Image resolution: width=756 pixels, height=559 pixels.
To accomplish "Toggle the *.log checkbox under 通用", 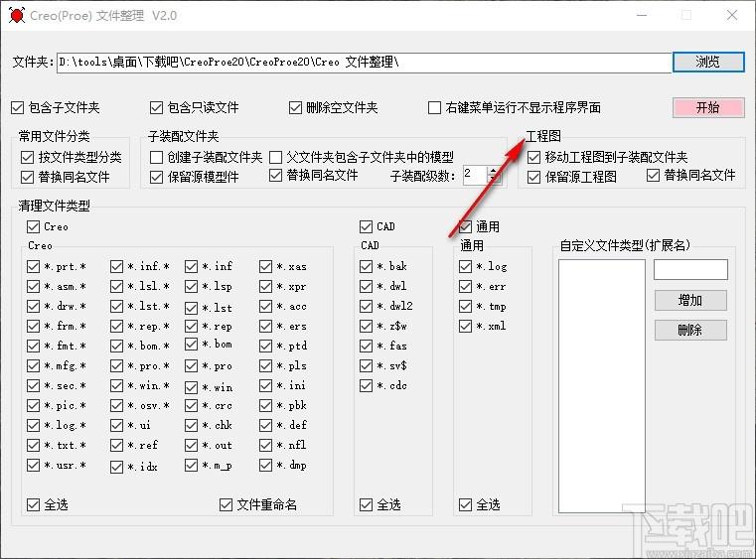I will pos(465,266).
